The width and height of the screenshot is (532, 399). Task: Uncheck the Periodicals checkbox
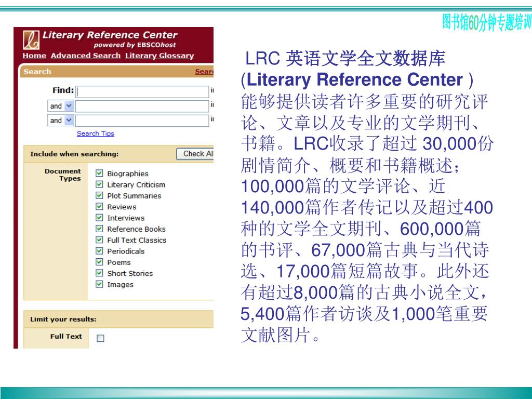coord(99,251)
